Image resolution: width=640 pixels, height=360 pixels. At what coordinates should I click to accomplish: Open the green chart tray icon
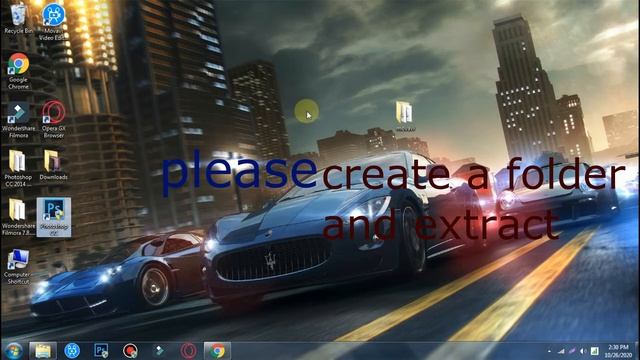point(595,351)
